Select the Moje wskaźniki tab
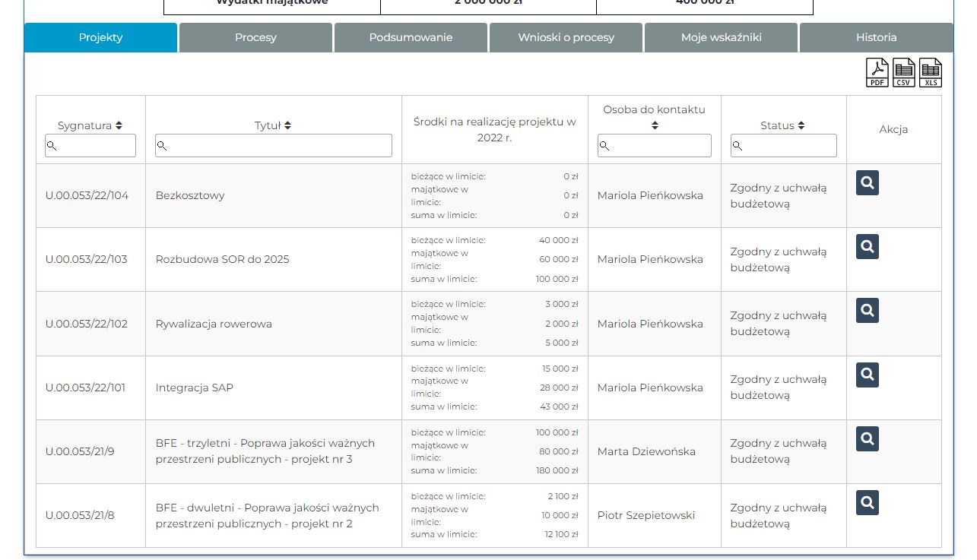Image resolution: width=977 pixels, height=560 pixels. [x=721, y=37]
